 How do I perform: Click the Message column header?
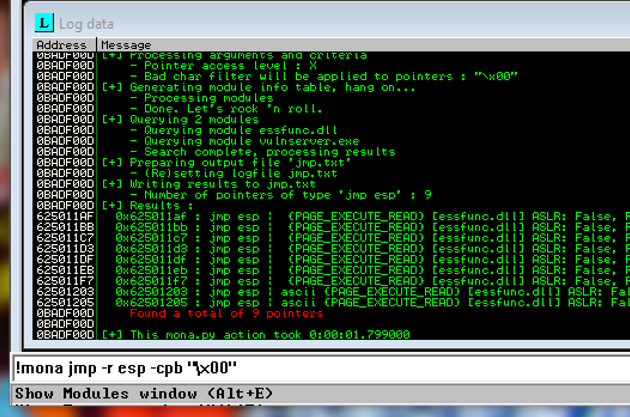tap(126, 45)
